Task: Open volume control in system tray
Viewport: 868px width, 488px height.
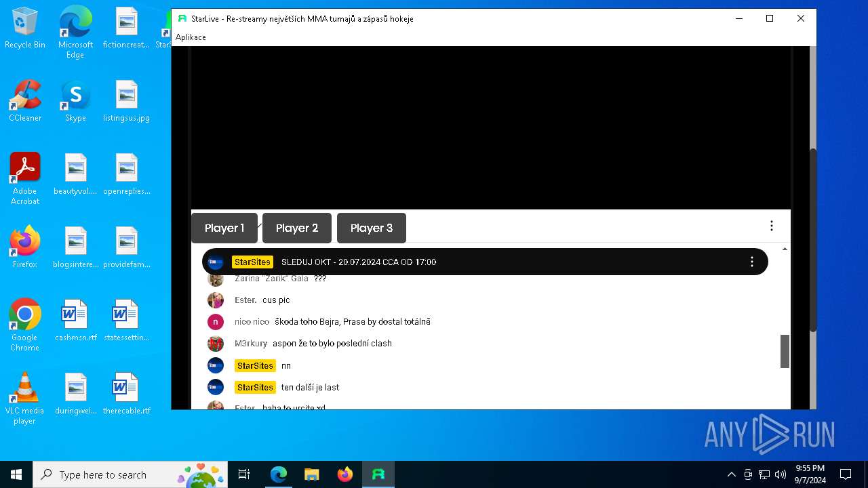Action: tap(781, 474)
